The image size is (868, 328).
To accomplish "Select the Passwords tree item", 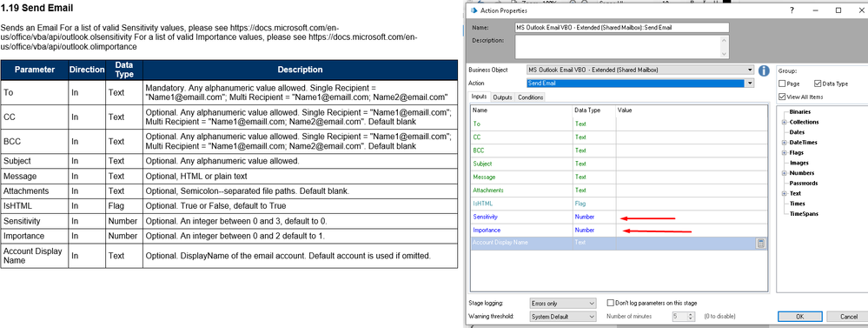I will tap(803, 184).
